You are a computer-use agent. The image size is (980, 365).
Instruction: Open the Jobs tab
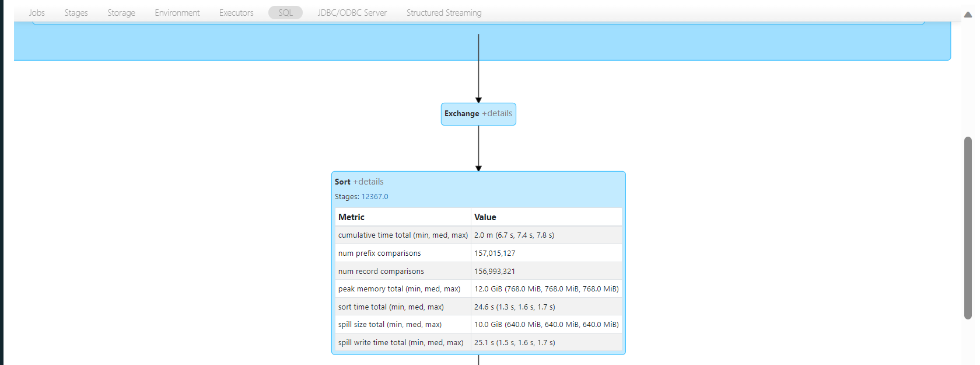37,13
